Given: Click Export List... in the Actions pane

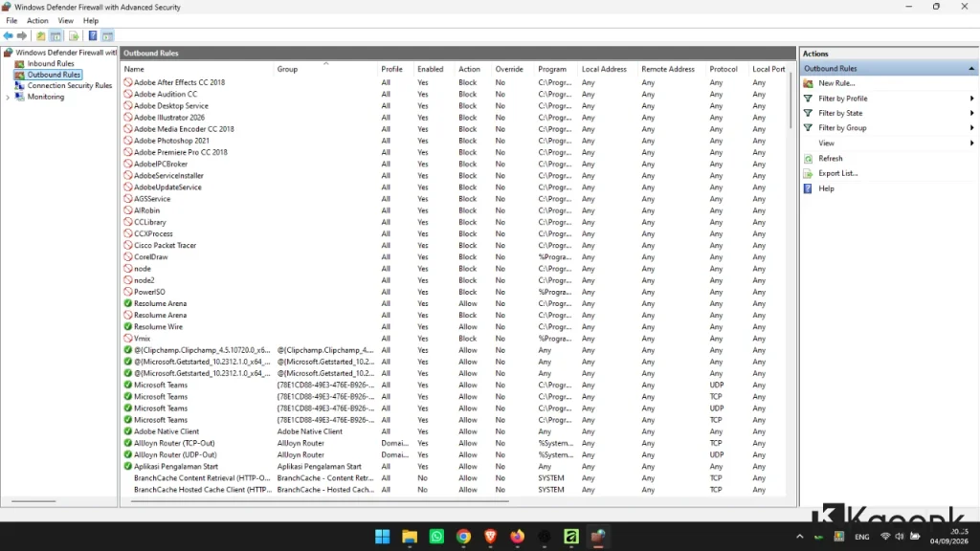Looking at the screenshot, I should pos(838,174).
